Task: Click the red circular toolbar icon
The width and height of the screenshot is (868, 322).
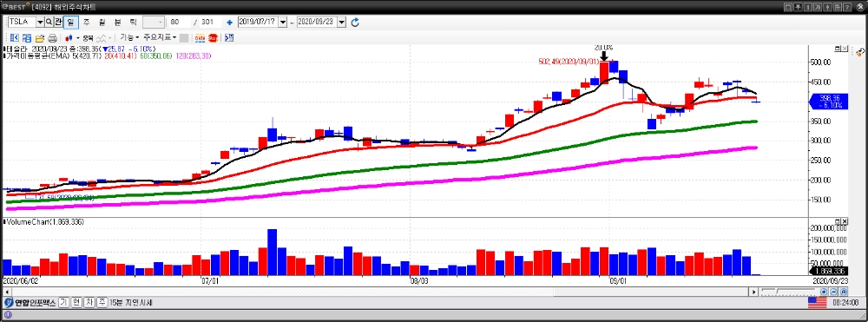Action: click(x=213, y=38)
